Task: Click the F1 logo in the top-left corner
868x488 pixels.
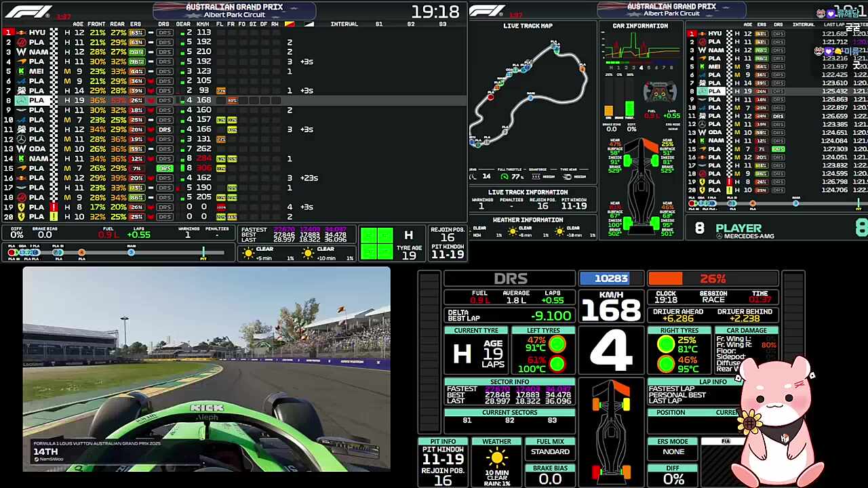Action: pyautogui.click(x=28, y=12)
